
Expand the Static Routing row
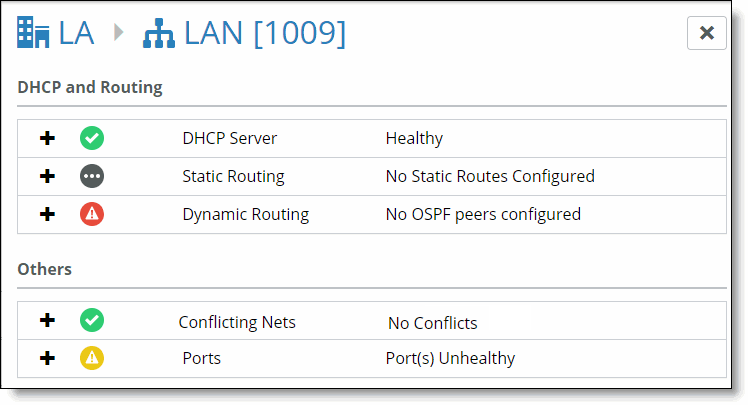click(x=47, y=176)
